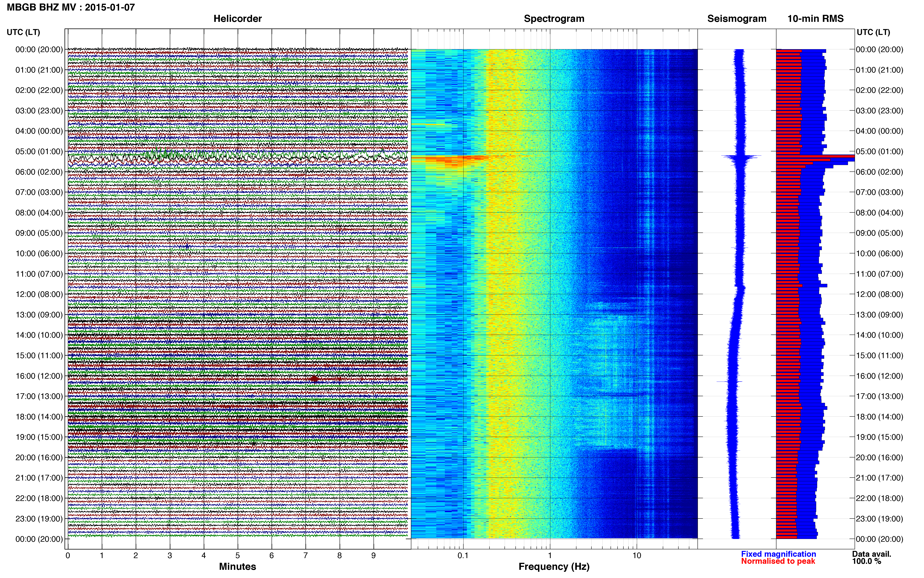Click the minute '9' tick on helicorder axis
Screen dimensions: 924x578
[373, 555]
